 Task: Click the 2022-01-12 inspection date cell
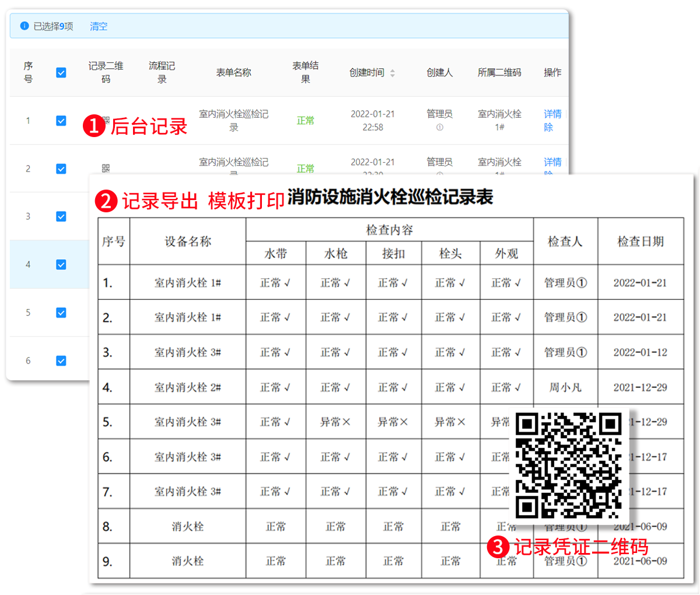(640, 351)
